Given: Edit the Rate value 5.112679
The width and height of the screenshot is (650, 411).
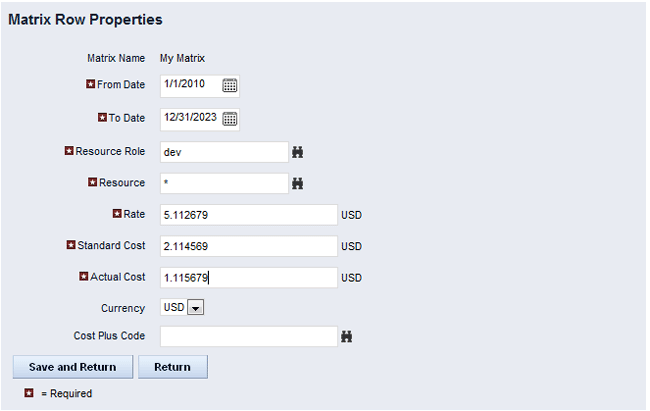Looking at the screenshot, I should 248,215.
